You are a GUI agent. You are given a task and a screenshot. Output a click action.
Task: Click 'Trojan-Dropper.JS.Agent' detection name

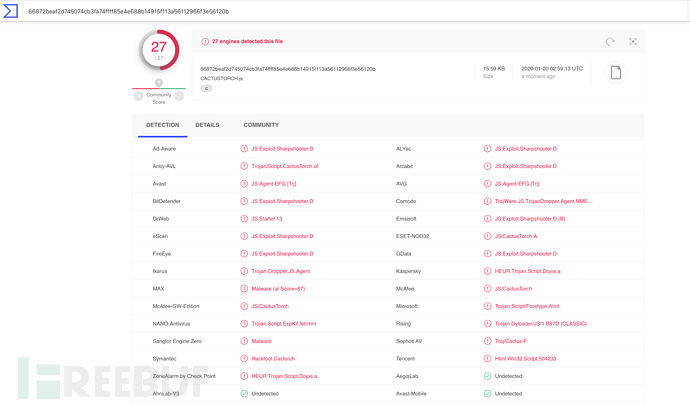(281, 271)
